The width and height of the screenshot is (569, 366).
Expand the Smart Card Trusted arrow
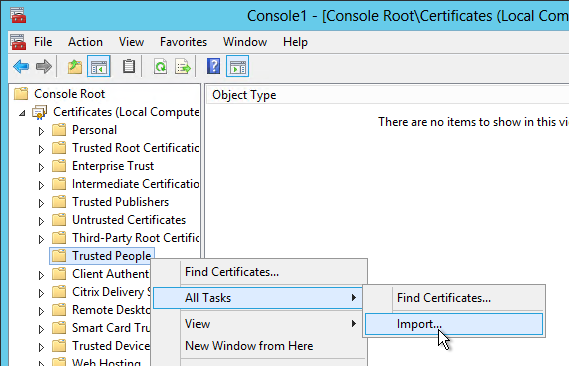pyautogui.click(x=41, y=329)
